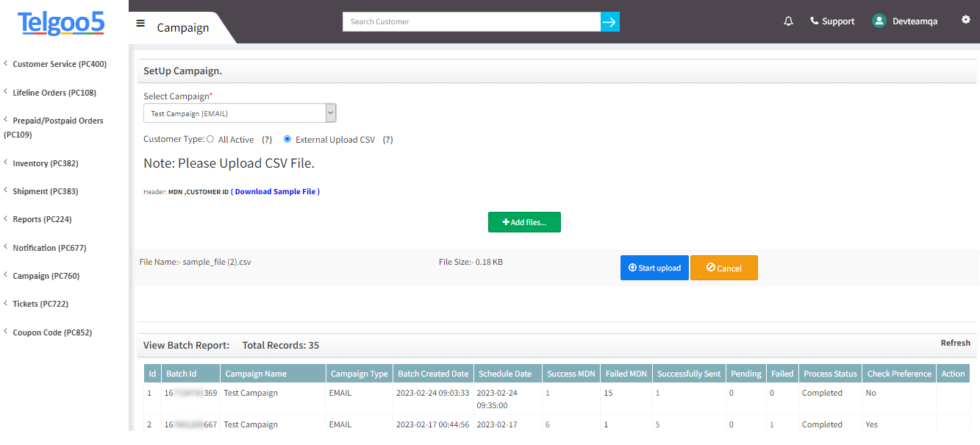980x445 pixels.
Task: Select the All Active customer type radio
Action: pyautogui.click(x=210, y=139)
